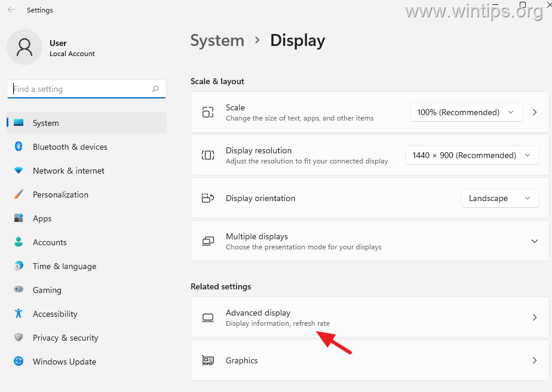
Task: Click 'Adjust the resolution to fit' description
Action: click(306, 161)
